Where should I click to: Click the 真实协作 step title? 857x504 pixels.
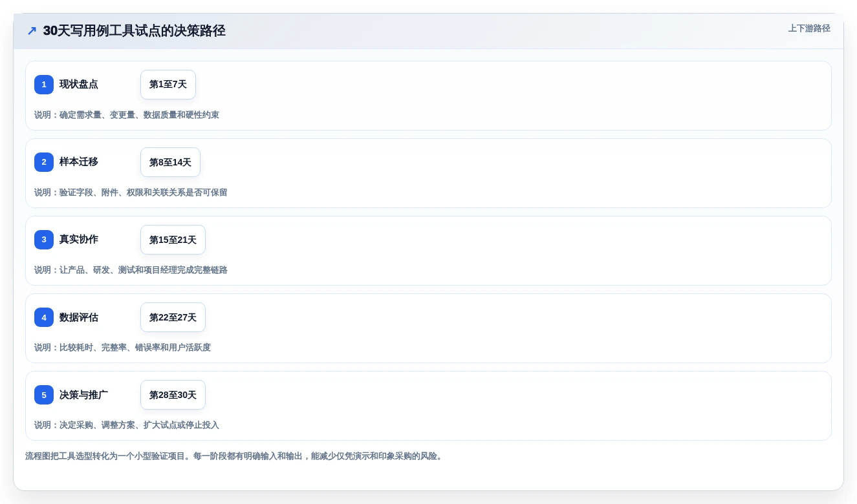(79, 240)
